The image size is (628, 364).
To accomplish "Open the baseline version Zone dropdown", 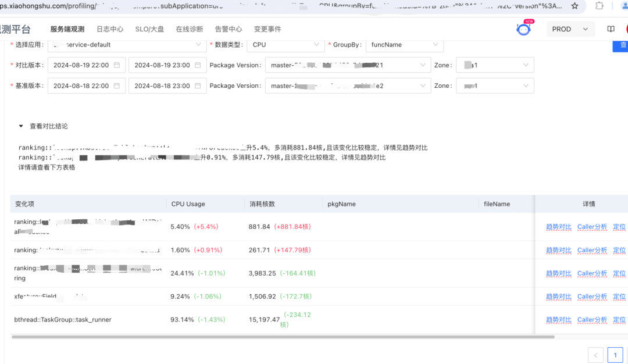I will tap(495, 85).
